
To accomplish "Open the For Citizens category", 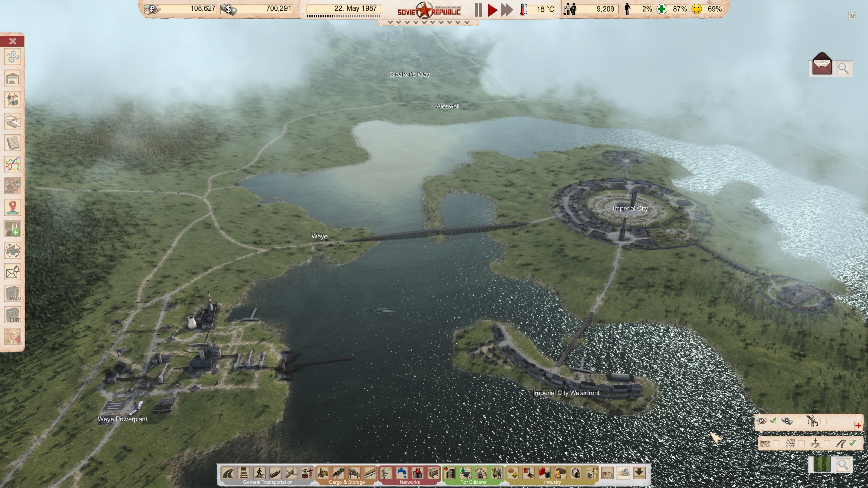I will (x=473, y=482).
